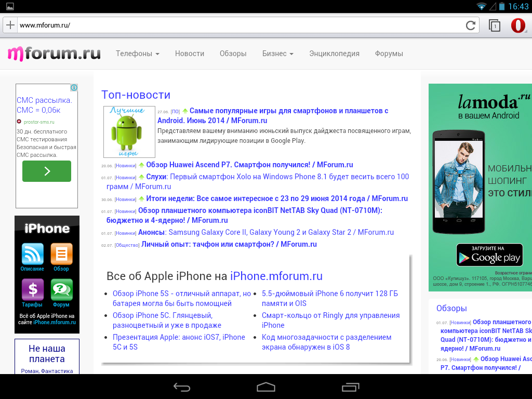This screenshot has width=532, height=399.
Task: Open the iPhone Форум chat icon
Action: [x=61, y=290]
